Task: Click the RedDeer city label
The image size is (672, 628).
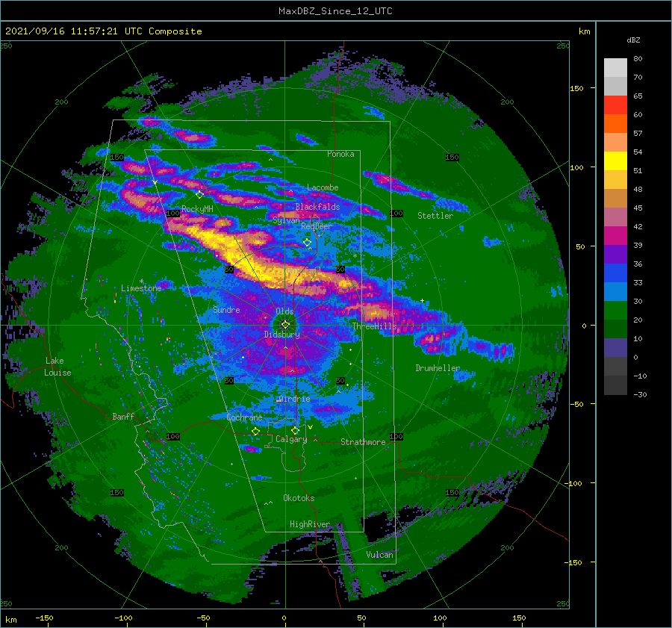Action: click(317, 226)
